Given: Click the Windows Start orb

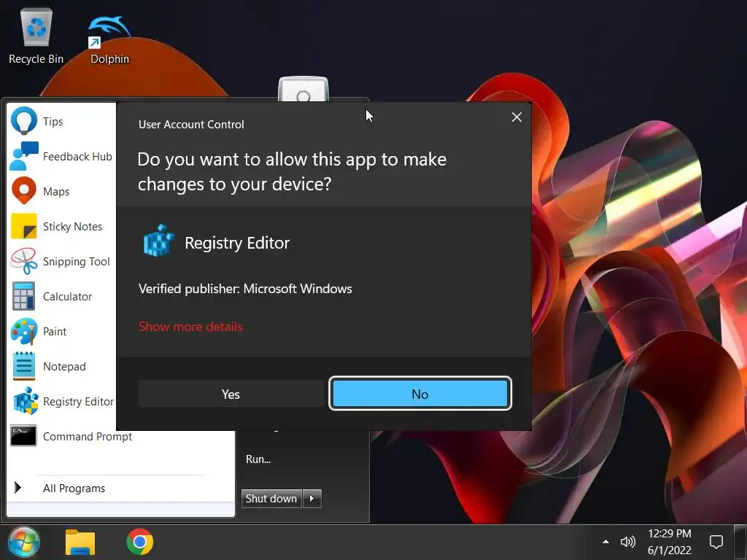Looking at the screenshot, I should pos(23,542).
